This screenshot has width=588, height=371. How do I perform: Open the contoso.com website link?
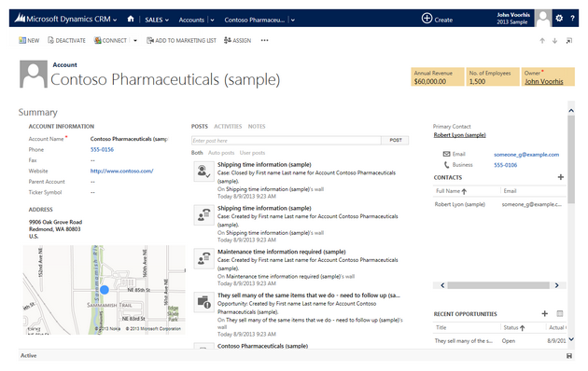(x=122, y=171)
